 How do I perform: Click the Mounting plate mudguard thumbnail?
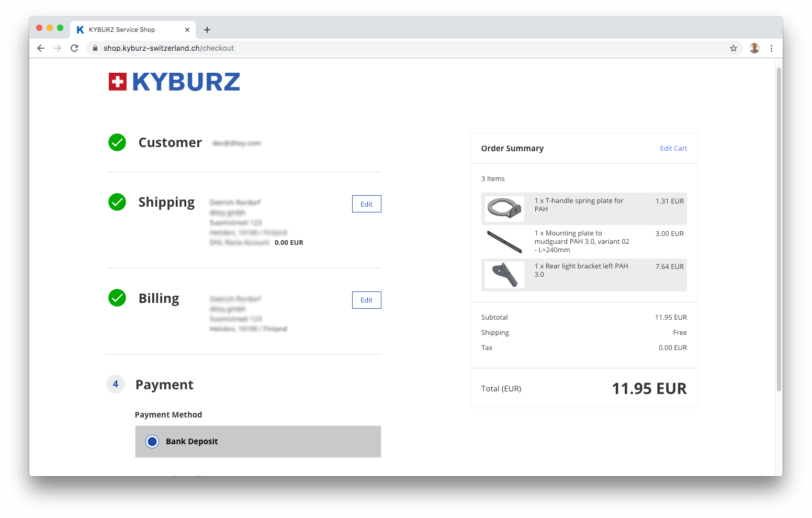point(504,242)
